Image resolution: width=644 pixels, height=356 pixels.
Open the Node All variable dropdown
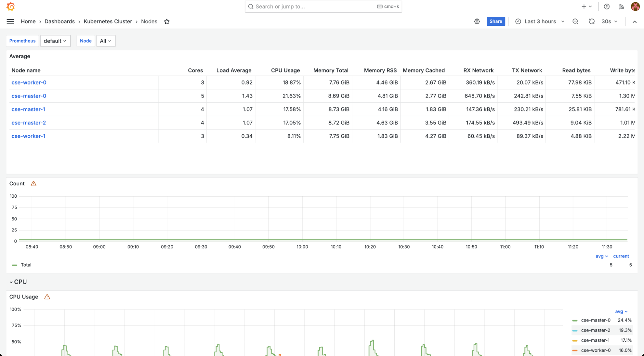[x=106, y=41]
